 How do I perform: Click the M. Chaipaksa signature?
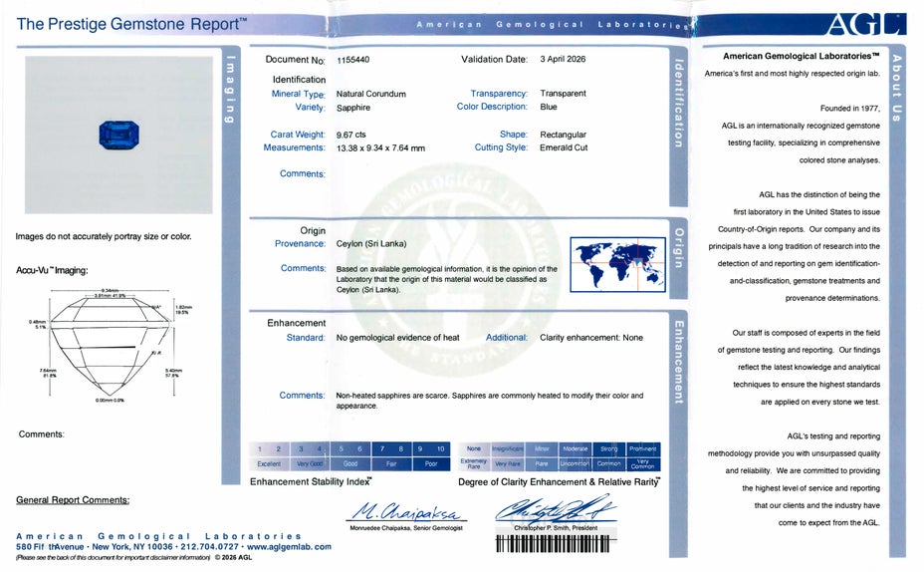coord(405,511)
